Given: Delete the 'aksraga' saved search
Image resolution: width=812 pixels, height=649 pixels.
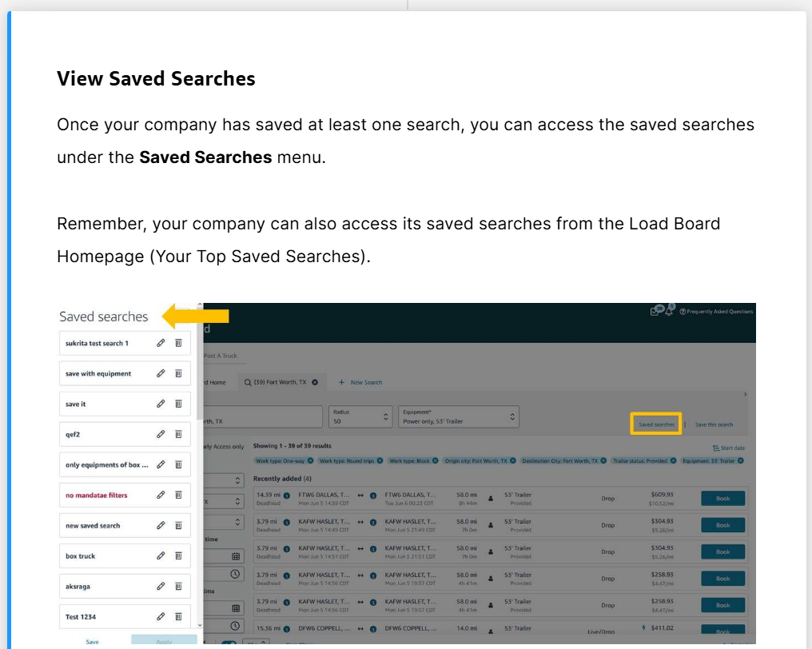Looking at the screenshot, I should point(178,586).
